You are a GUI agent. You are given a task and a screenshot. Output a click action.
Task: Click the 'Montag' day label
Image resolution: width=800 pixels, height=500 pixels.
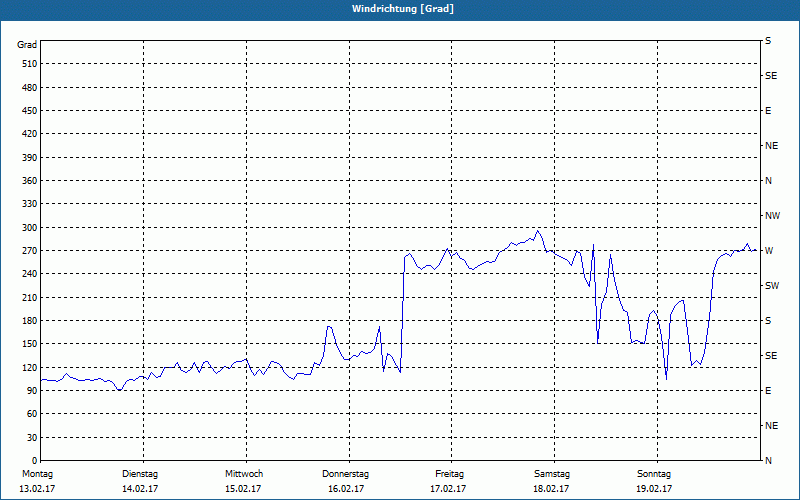38,474
